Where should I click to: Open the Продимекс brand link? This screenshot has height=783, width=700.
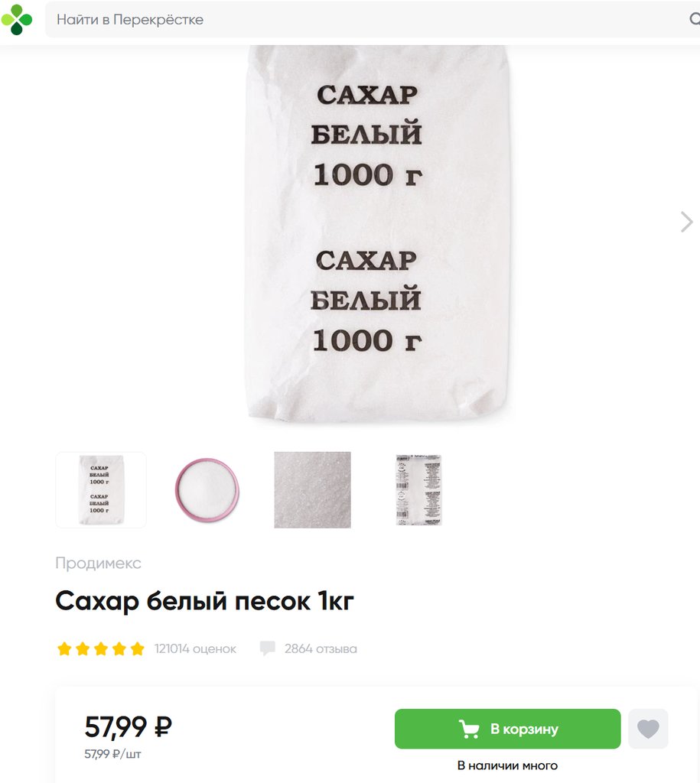(x=99, y=563)
